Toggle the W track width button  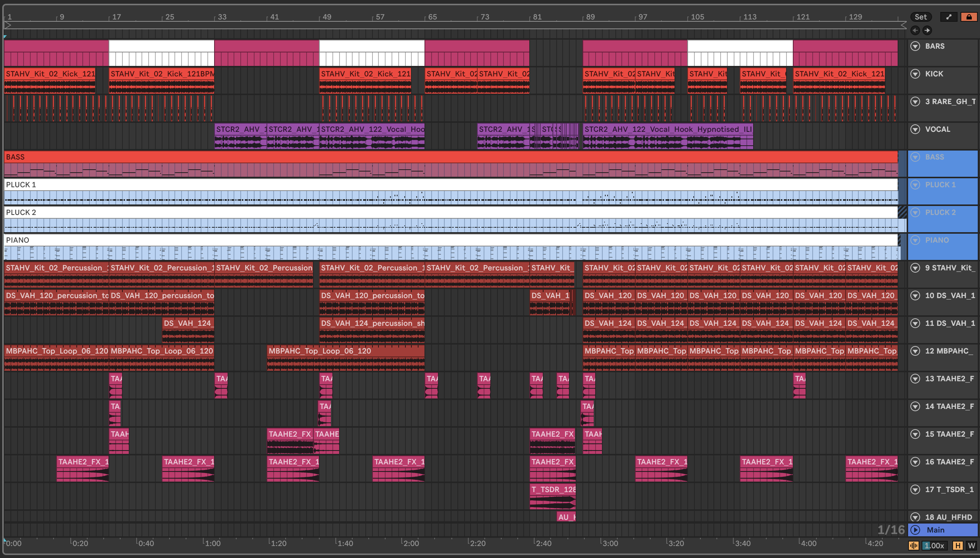(x=971, y=545)
